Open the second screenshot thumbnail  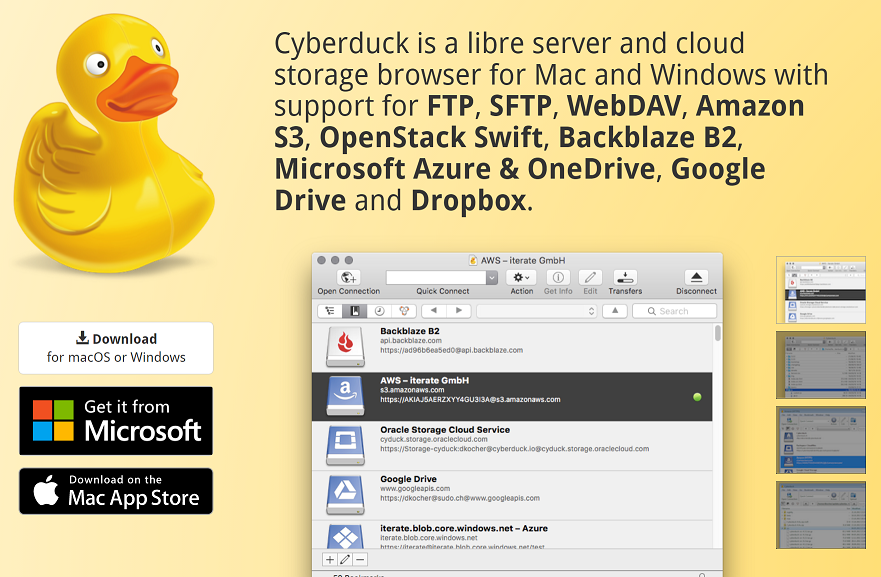(x=821, y=365)
